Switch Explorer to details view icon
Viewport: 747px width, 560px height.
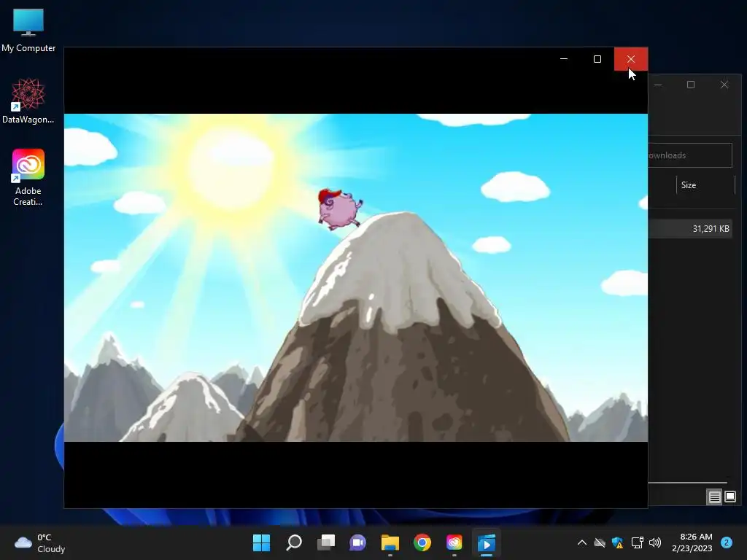point(714,497)
